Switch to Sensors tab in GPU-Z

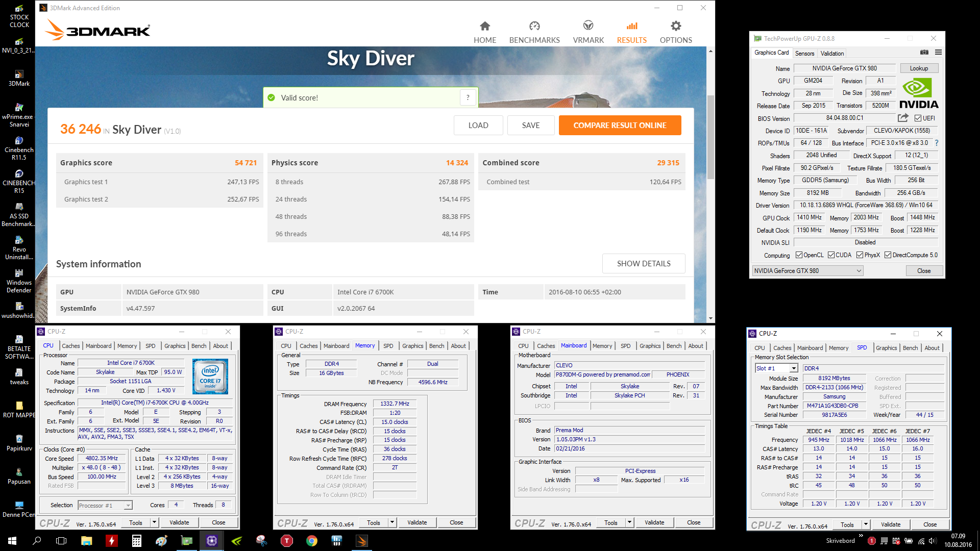(804, 53)
